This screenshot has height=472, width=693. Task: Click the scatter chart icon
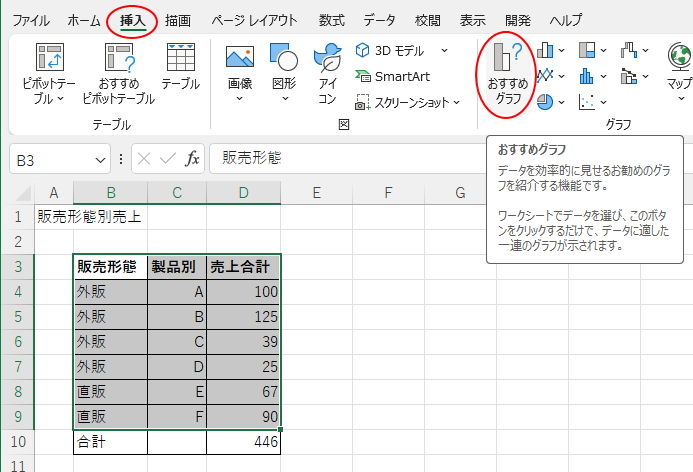588,101
